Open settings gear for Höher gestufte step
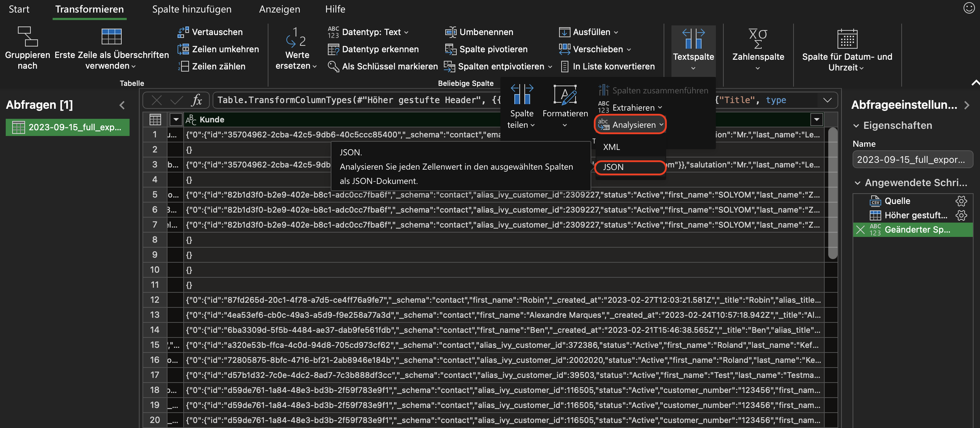The image size is (980, 428). click(x=961, y=215)
